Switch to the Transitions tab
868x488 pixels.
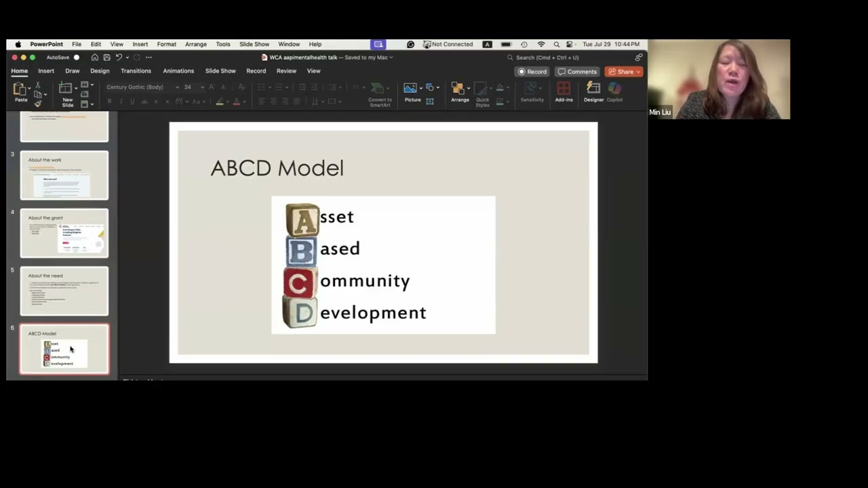[x=136, y=70]
